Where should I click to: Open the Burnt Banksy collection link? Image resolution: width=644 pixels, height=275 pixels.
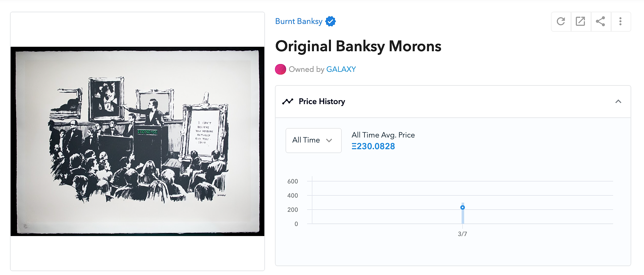(299, 21)
